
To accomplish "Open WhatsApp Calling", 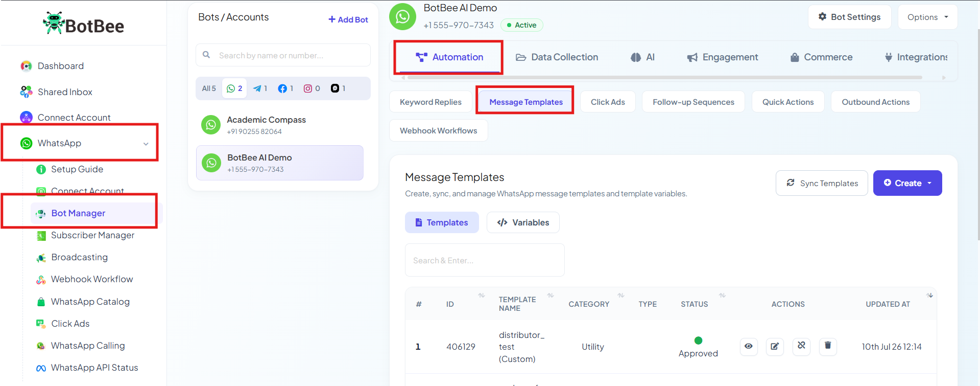I will coord(87,346).
